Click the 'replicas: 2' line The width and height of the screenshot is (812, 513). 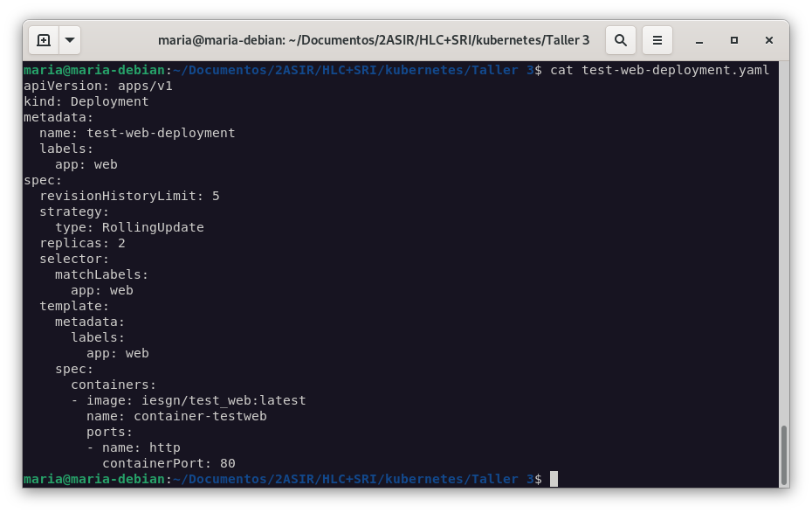click(82, 243)
